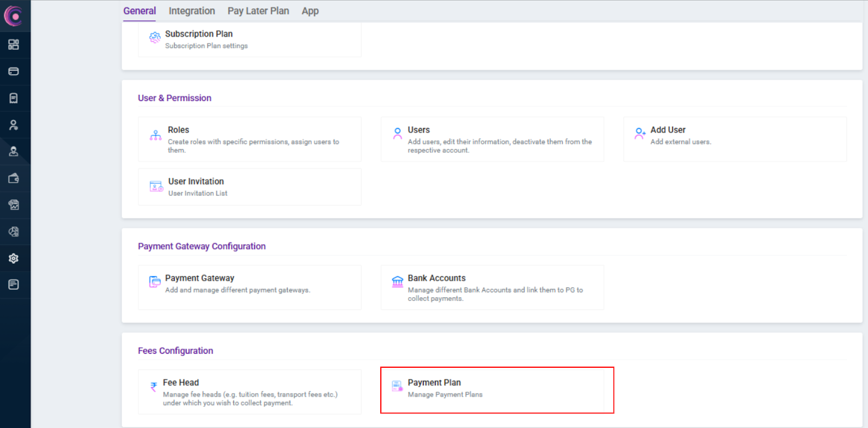Click the wallet icon in sidebar
Viewport: 868px width, 428px height.
14,178
